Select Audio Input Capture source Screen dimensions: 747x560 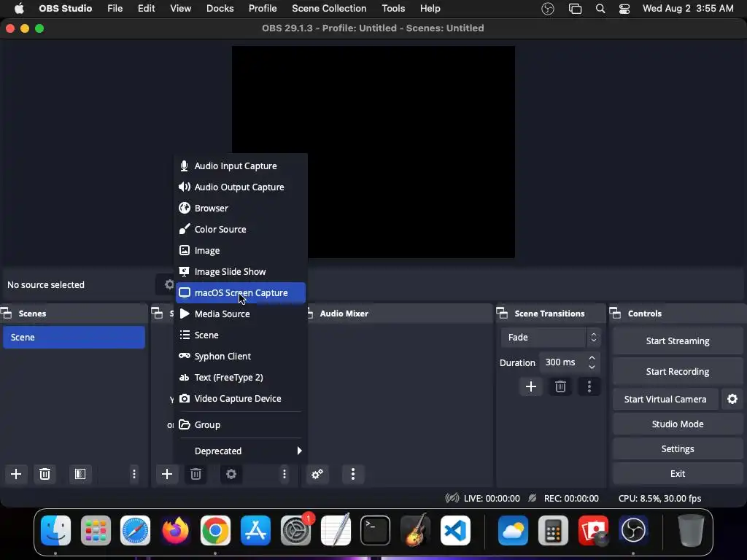coord(241,166)
